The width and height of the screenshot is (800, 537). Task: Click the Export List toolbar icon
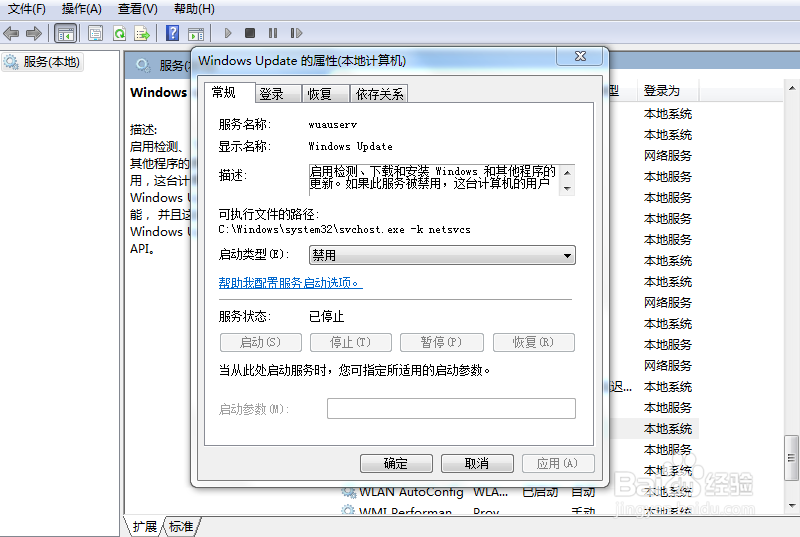[142, 34]
